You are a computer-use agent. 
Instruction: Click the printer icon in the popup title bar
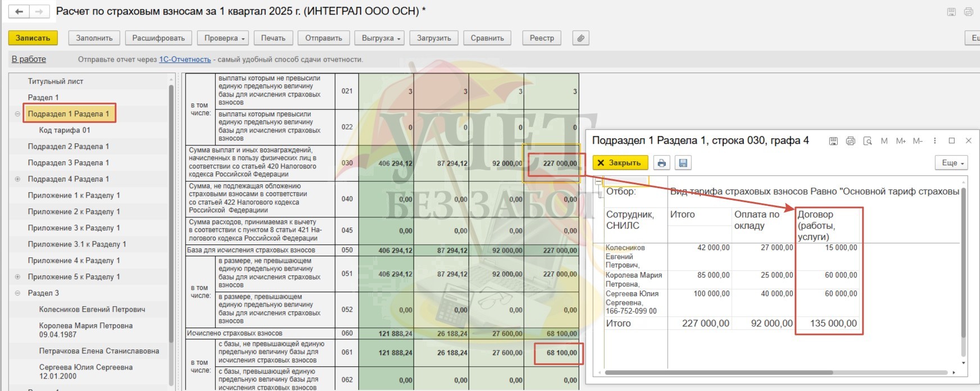pyautogui.click(x=850, y=141)
